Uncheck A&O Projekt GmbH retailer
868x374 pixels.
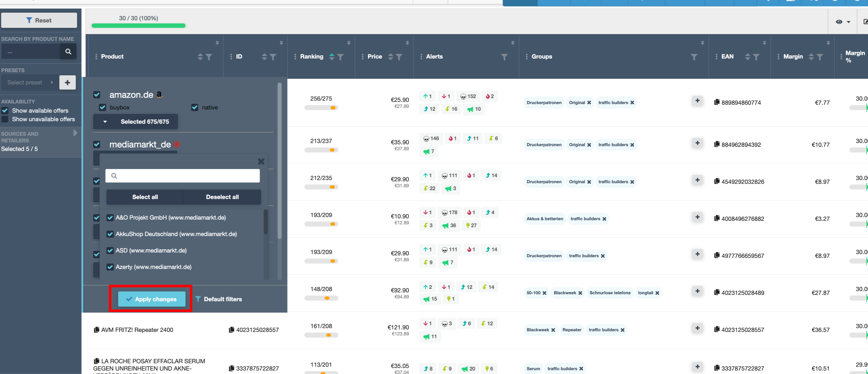(x=110, y=217)
